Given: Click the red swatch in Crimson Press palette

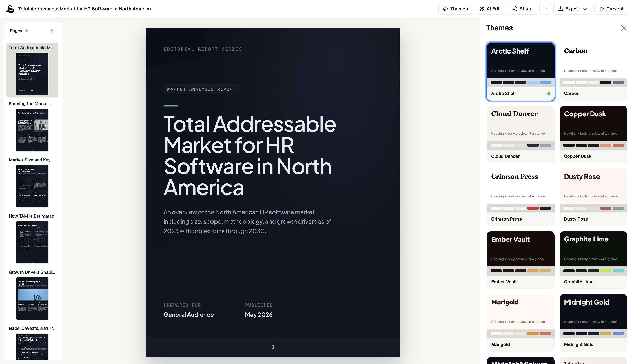Looking at the screenshot, I should point(533,208).
